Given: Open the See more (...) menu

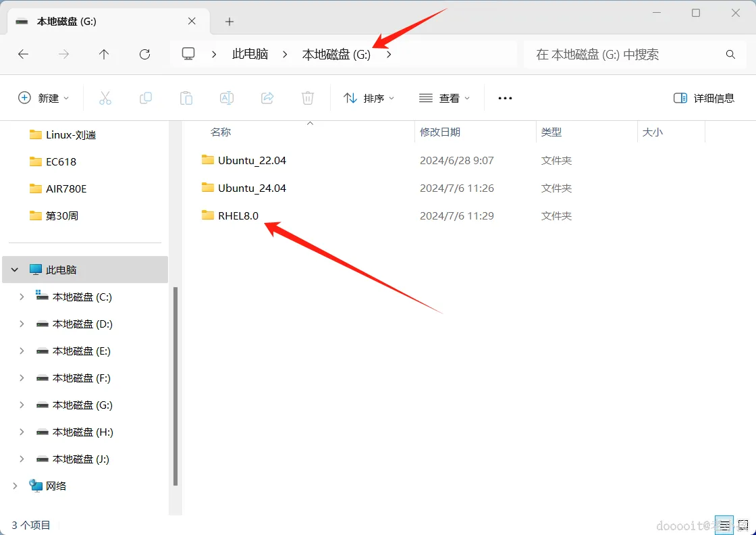Looking at the screenshot, I should pyautogui.click(x=504, y=98).
